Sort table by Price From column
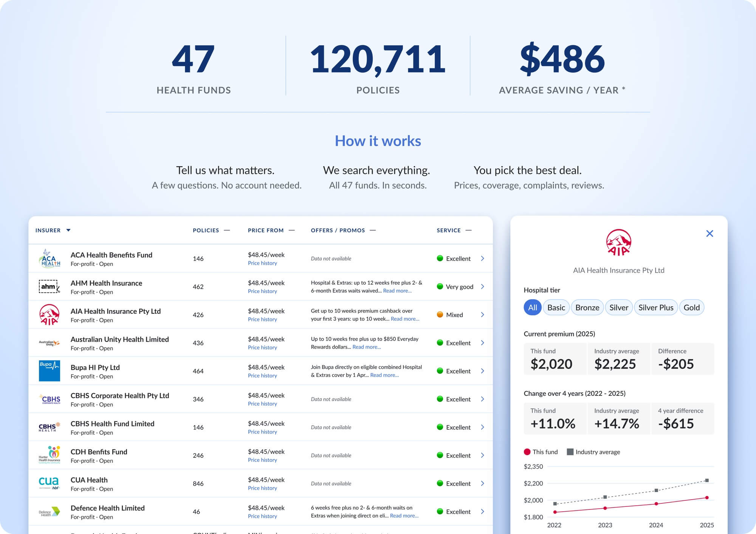756x534 pixels. [271, 230]
